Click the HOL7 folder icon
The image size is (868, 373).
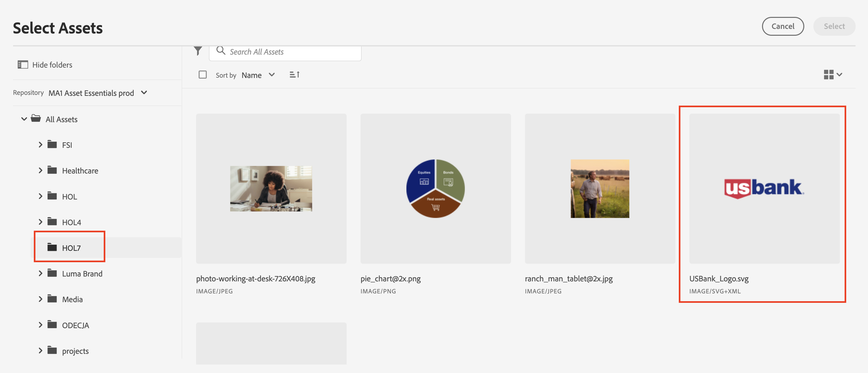tap(52, 248)
